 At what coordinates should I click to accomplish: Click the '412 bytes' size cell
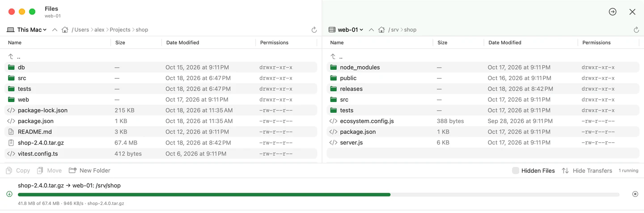[128, 153]
